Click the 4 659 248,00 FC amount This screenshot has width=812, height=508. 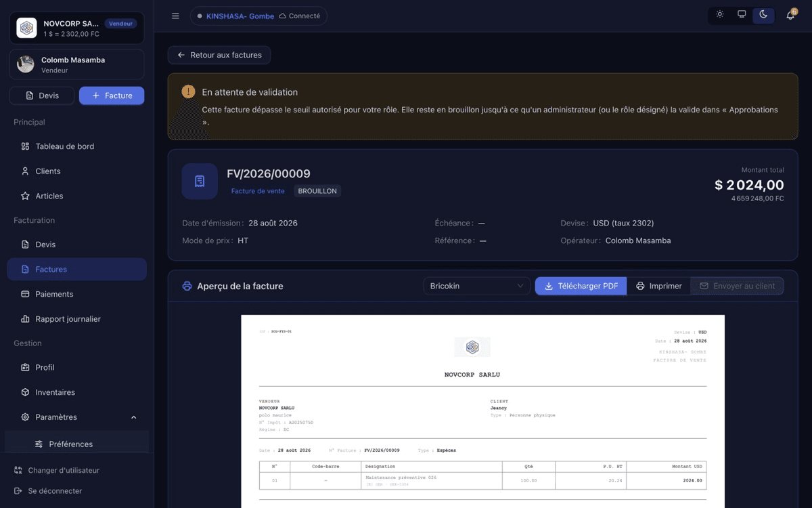coord(757,199)
